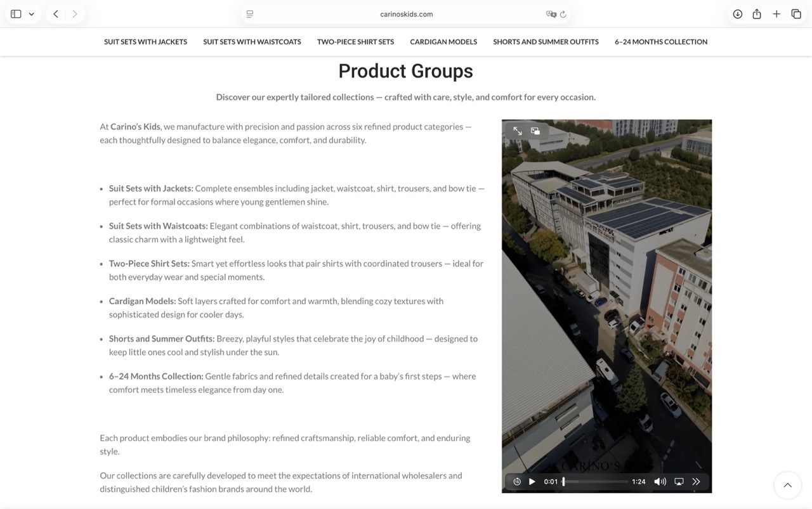Toggle picture-in-picture for video
Image resolution: width=812 pixels, height=509 pixels.
(x=535, y=131)
